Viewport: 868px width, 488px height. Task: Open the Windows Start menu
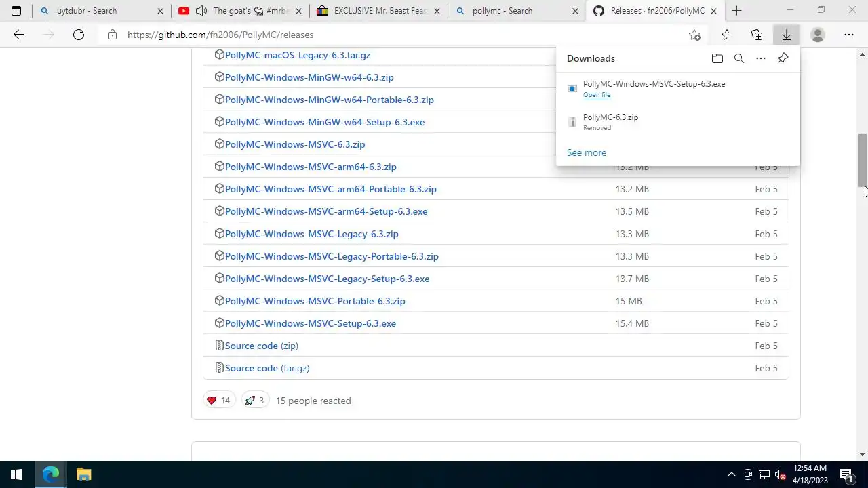[x=16, y=474]
